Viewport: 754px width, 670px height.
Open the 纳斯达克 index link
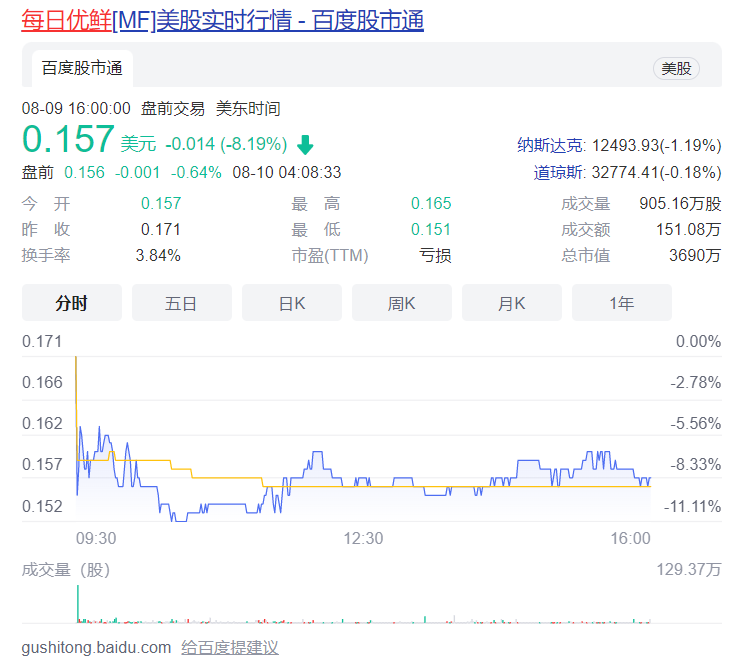point(551,145)
